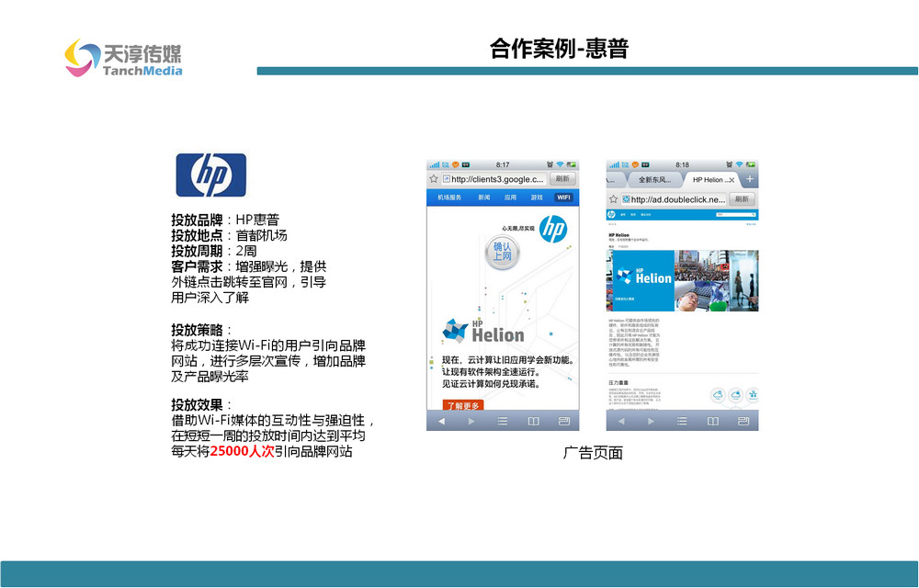Close the HP Helion browser tab
919x588 pixels.
[732, 180]
